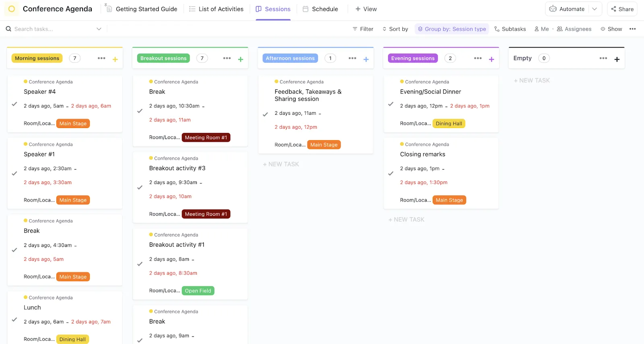The image size is (644, 344).
Task: Open Evening sessions column options ellipsis
Action: (x=478, y=58)
